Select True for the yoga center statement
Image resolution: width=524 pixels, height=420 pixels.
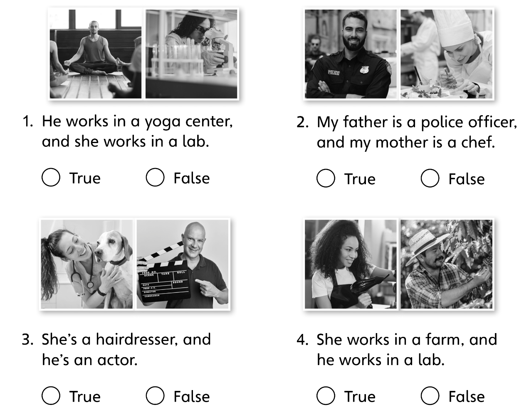[51, 178]
